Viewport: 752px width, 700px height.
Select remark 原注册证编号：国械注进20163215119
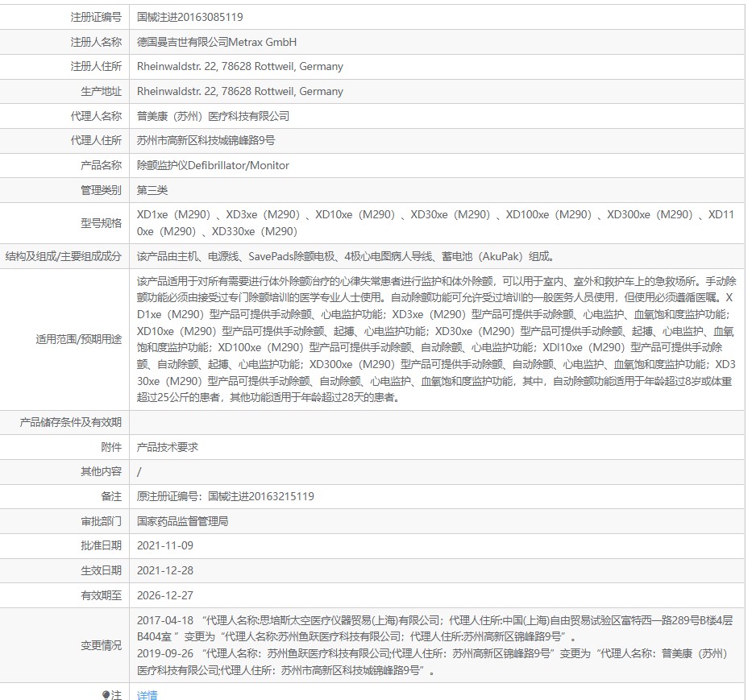[226, 496]
